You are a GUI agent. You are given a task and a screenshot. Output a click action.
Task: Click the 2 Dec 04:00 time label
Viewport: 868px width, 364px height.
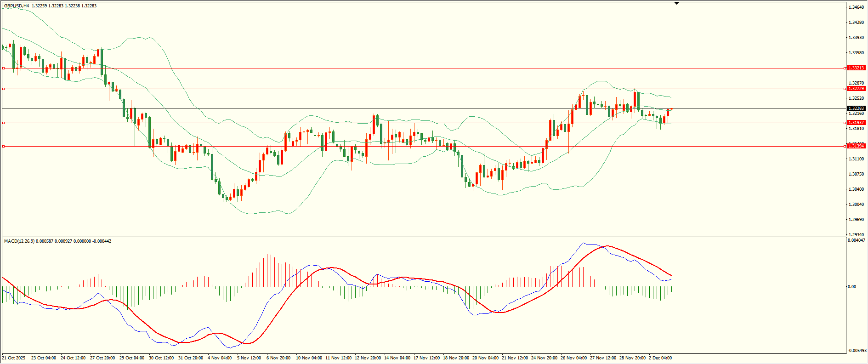(660, 358)
